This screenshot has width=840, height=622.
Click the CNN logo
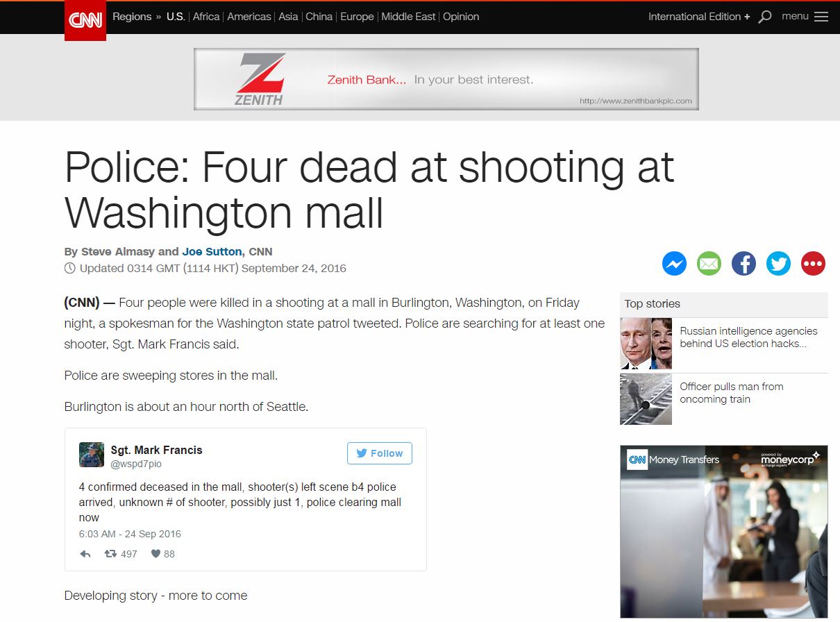[x=85, y=20]
